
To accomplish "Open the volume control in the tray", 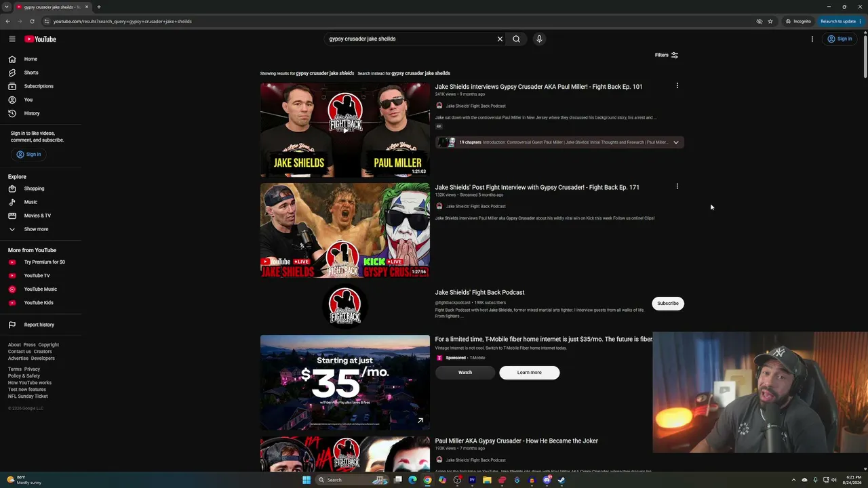I will point(834,480).
